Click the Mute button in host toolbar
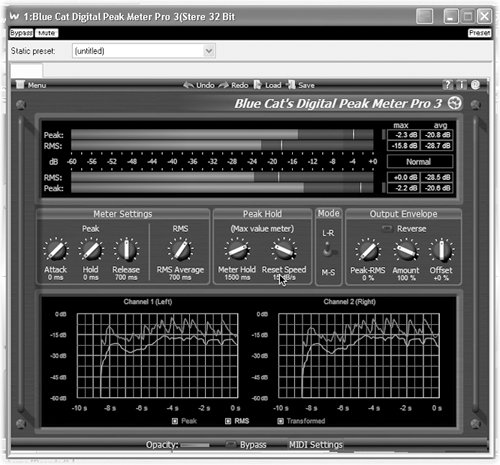Image resolution: width=500 pixels, height=465 pixels. [46, 33]
